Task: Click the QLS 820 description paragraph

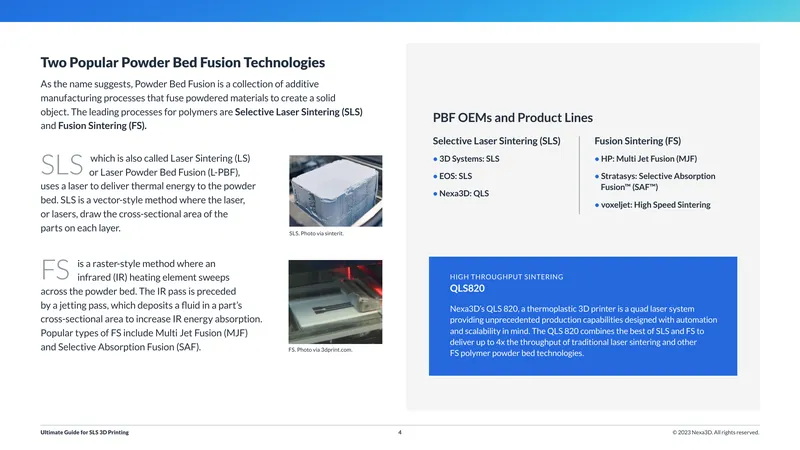Action: click(x=583, y=331)
